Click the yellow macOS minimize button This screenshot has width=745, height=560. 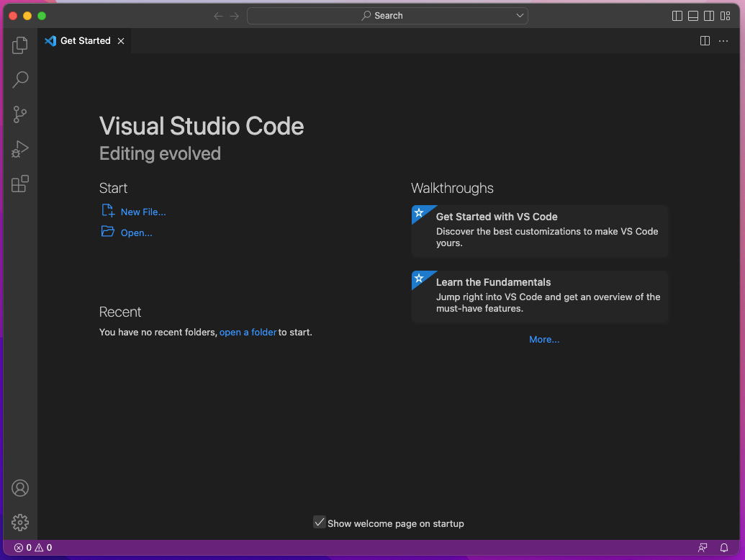point(27,16)
